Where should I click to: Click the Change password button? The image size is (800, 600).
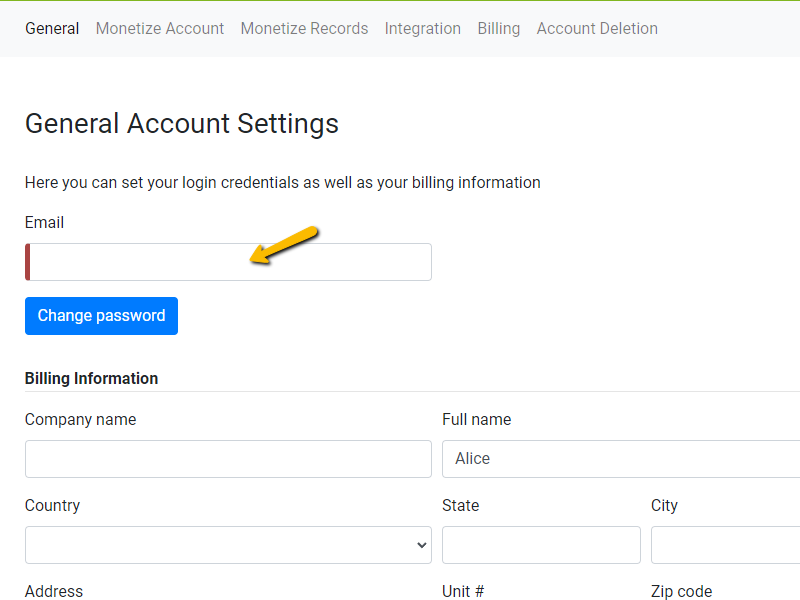101,316
